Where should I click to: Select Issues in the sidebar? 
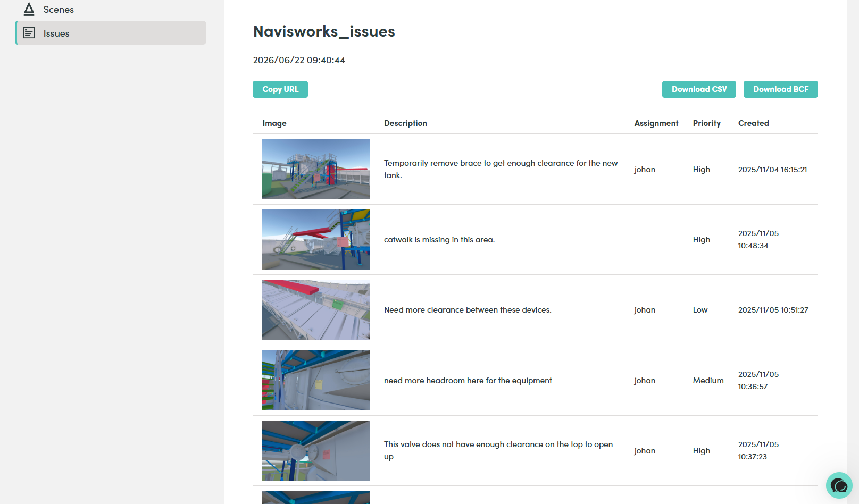111,33
